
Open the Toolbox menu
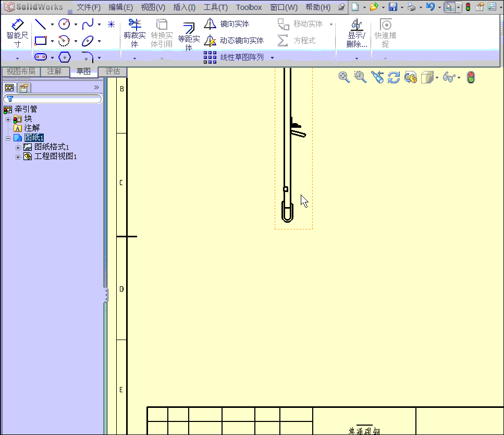click(x=249, y=7)
